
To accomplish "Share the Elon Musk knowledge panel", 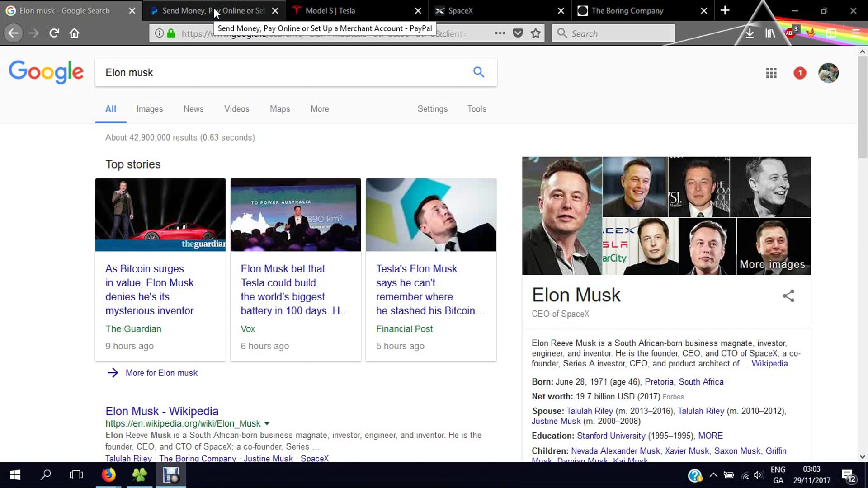I will [x=788, y=296].
